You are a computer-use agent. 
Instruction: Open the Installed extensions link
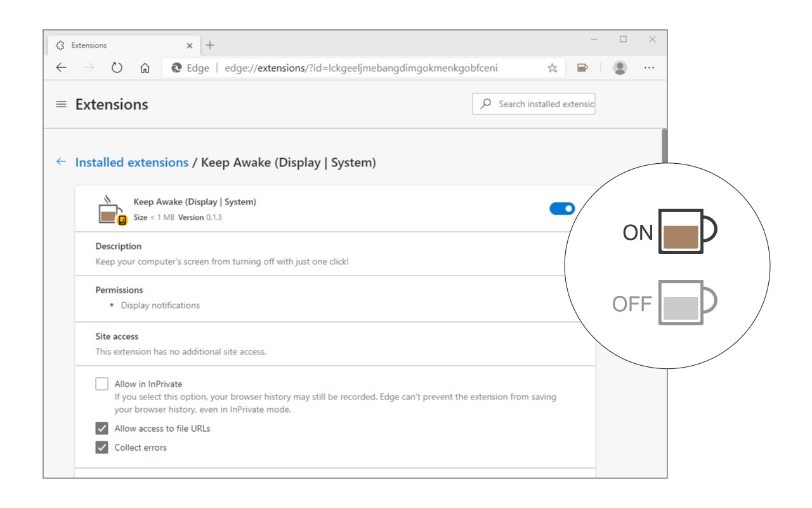pyautogui.click(x=131, y=163)
